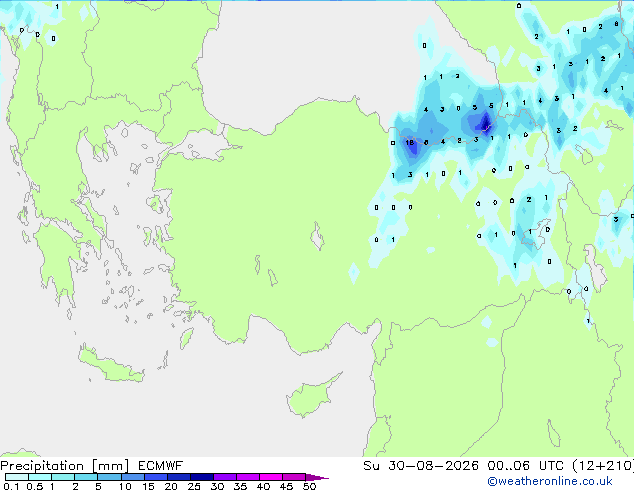Select the 5 mm legend color swatch
634x490 pixels.
coord(109,477)
